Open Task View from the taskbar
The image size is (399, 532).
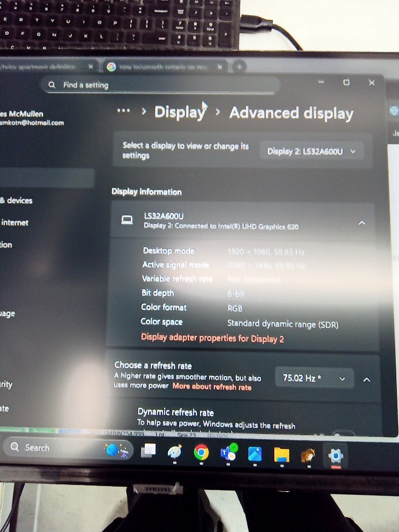pyautogui.click(x=149, y=451)
